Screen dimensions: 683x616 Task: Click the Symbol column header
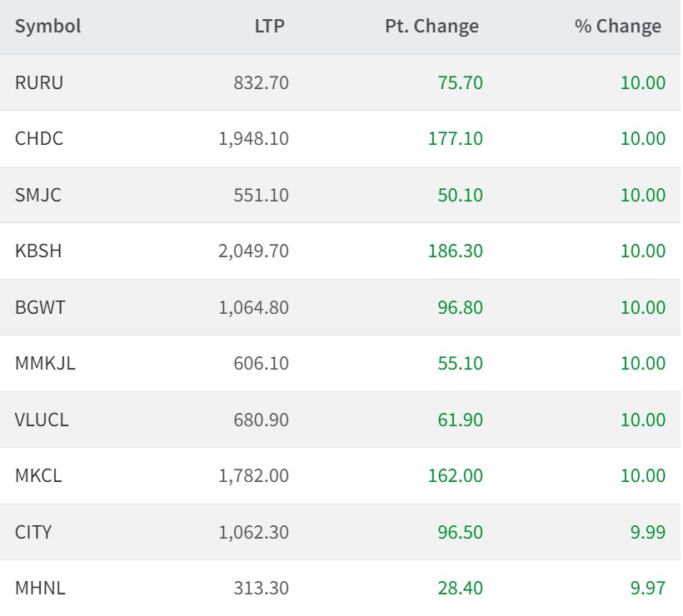[x=47, y=26]
